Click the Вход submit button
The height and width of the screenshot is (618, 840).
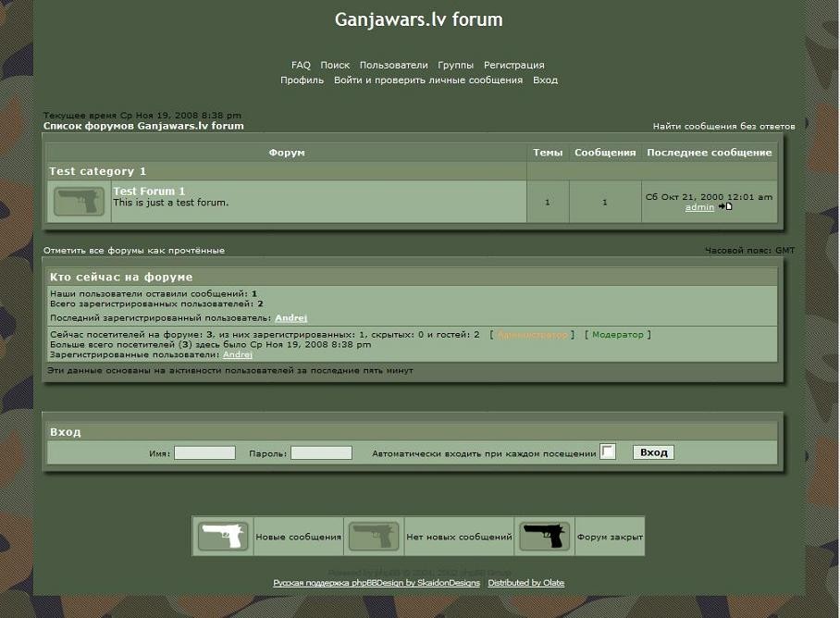(653, 452)
